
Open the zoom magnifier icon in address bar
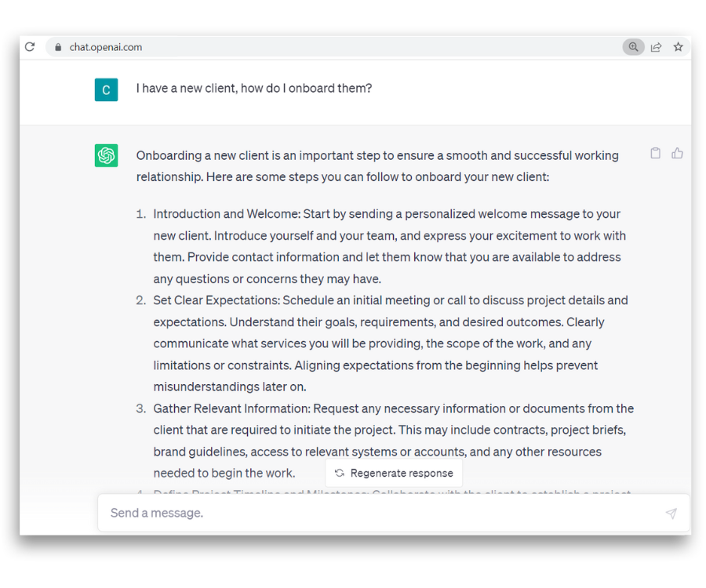633,47
